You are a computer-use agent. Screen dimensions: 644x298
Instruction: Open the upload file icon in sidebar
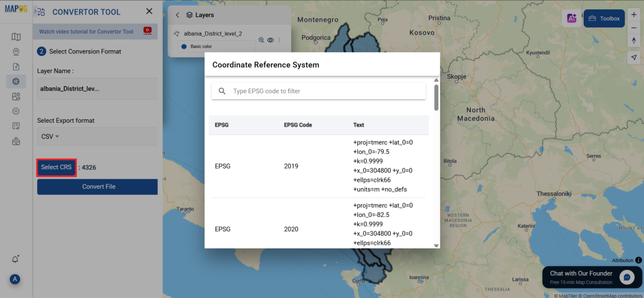point(16,67)
